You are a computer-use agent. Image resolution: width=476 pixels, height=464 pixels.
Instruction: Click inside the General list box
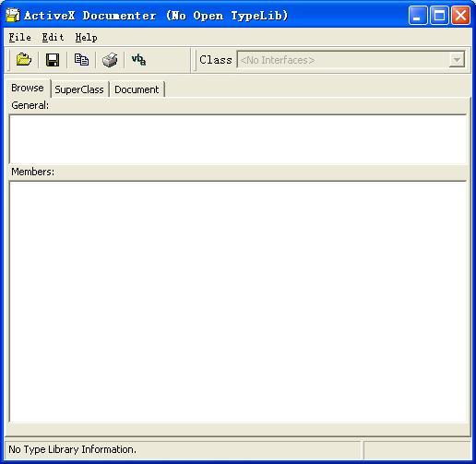tap(238, 139)
